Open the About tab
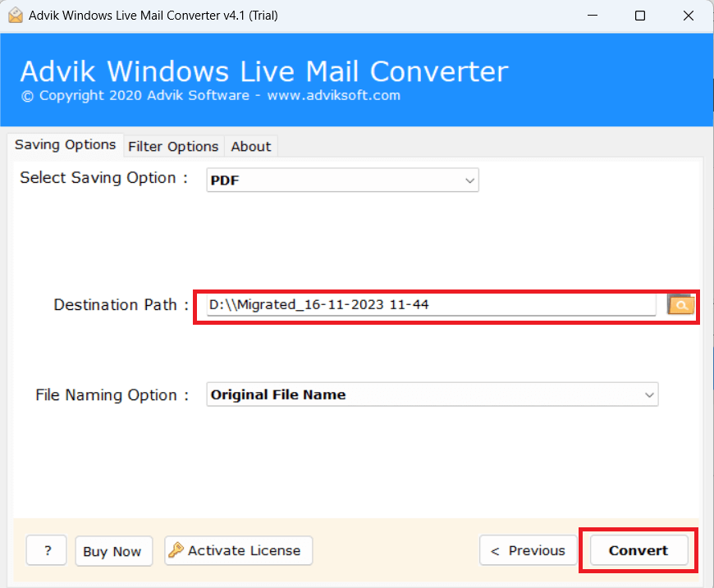Screen dimensions: 714x588 [x=251, y=147]
